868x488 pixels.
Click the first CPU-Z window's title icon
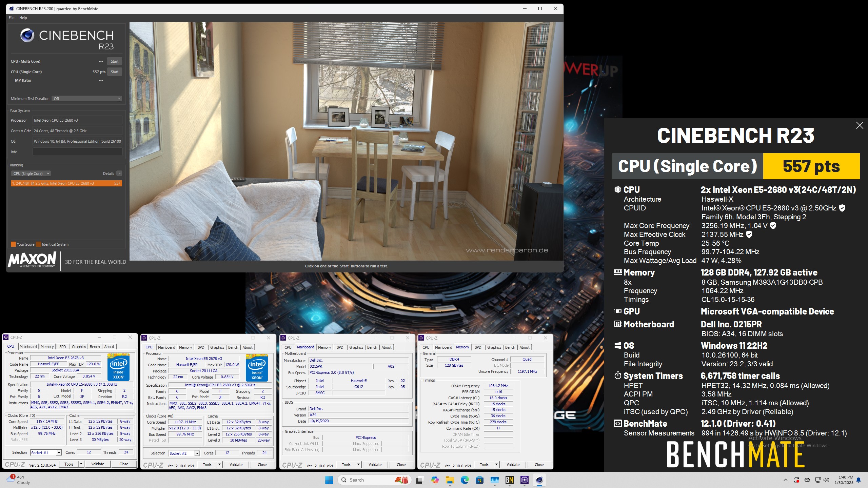[6, 337]
